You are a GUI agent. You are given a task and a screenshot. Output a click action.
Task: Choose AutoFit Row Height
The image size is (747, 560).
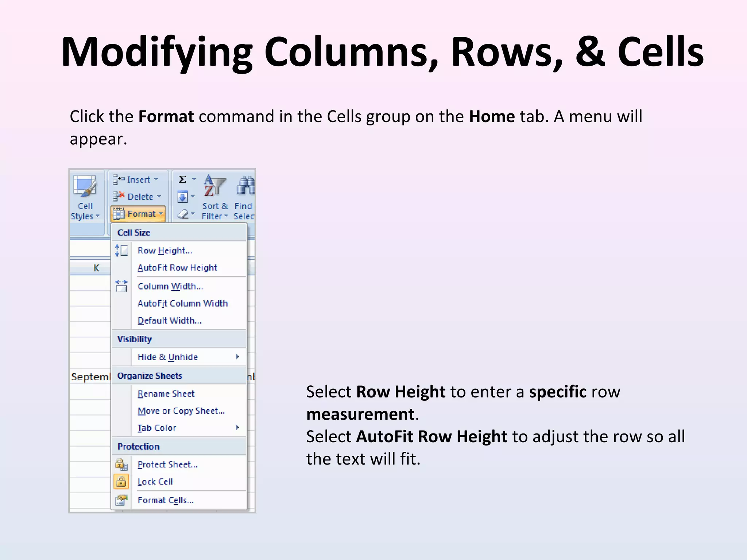(179, 268)
